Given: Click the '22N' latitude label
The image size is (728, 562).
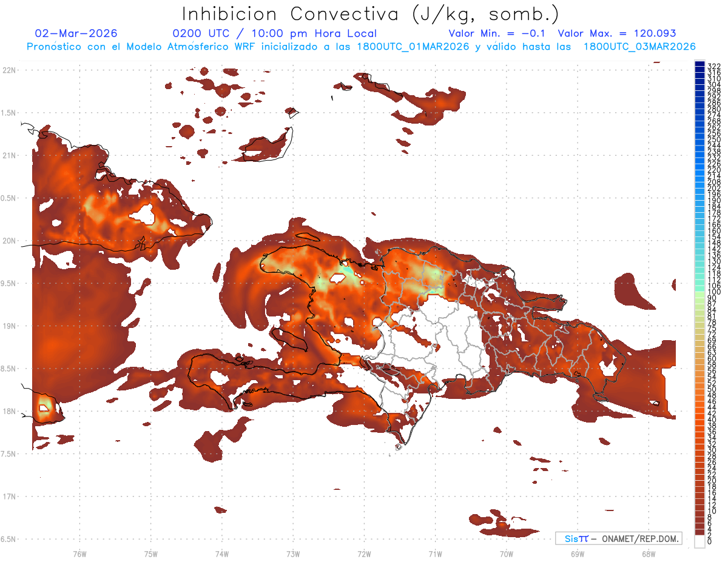Looking at the screenshot, I should (x=9, y=70).
